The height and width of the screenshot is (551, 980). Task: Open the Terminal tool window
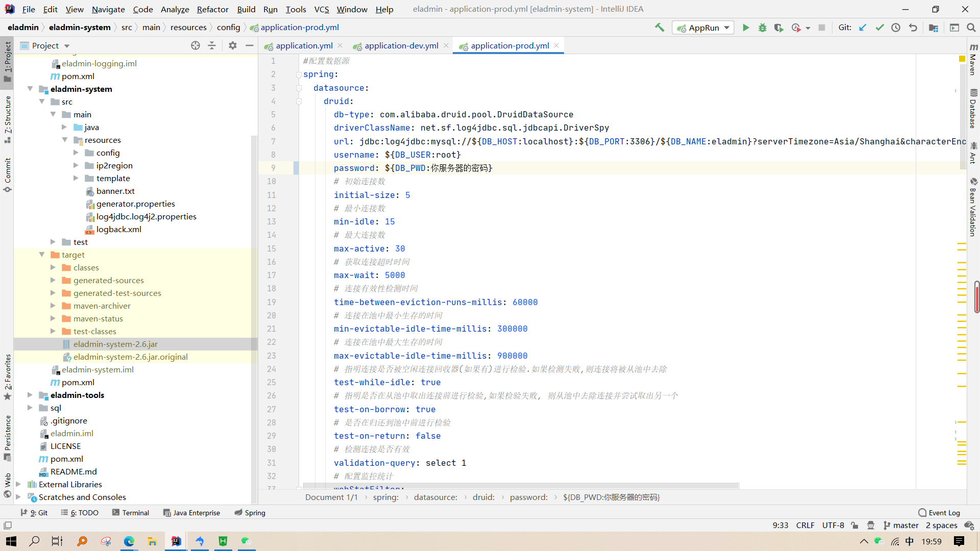(131, 513)
